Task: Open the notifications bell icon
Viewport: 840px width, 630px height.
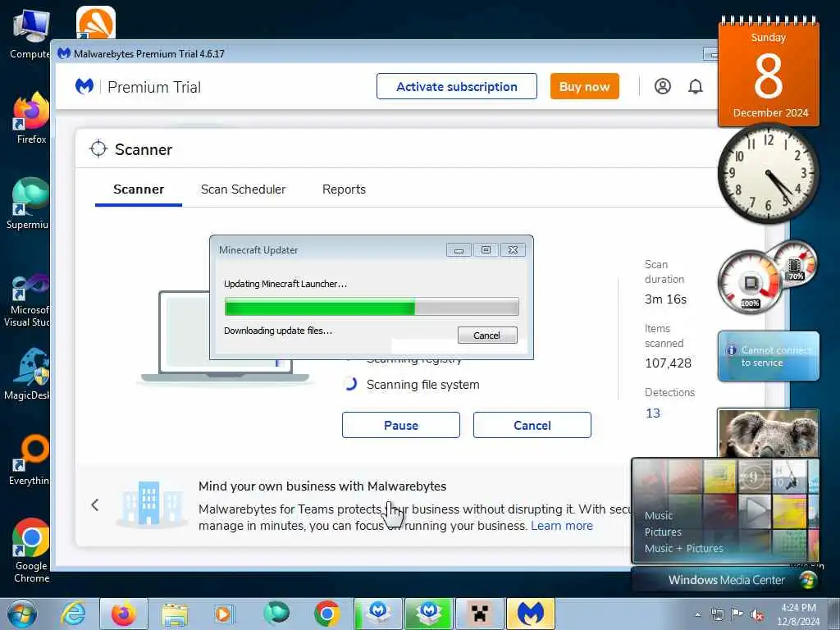Action: (696, 86)
